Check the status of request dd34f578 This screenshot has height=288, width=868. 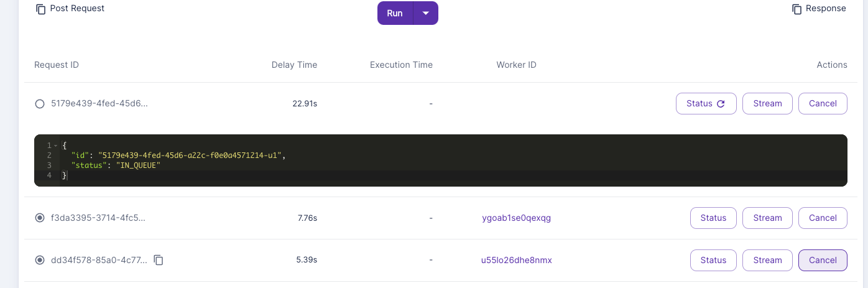coord(713,260)
